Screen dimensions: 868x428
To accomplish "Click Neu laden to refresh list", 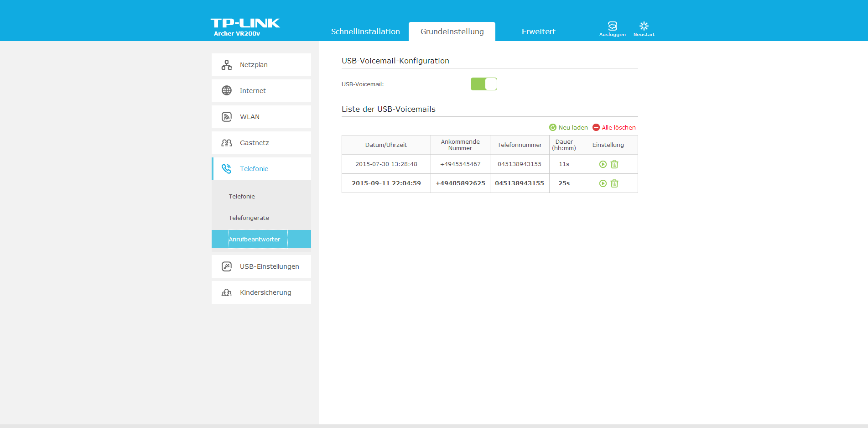I will [568, 128].
